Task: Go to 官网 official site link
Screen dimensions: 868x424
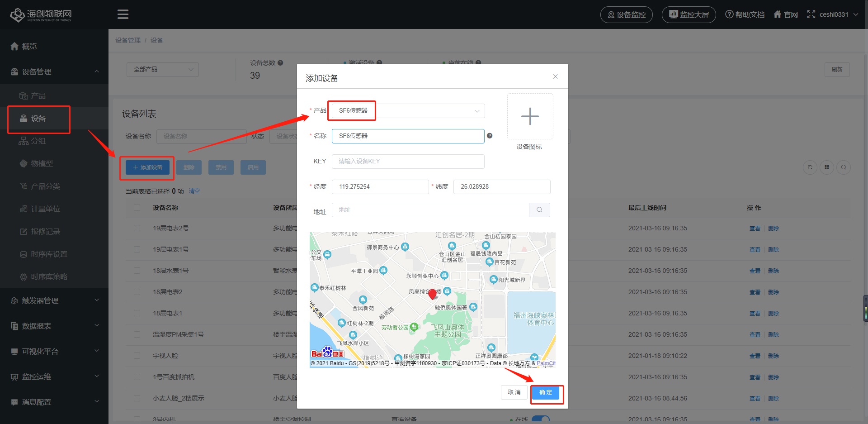Action: click(786, 14)
